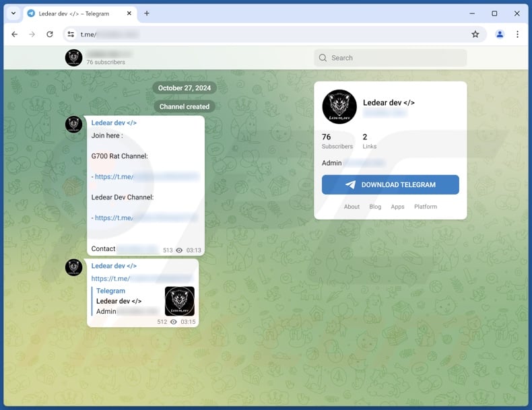The width and height of the screenshot is (532, 410).
Task: Click the channel avatar in the header
Action: click(73, 58)
